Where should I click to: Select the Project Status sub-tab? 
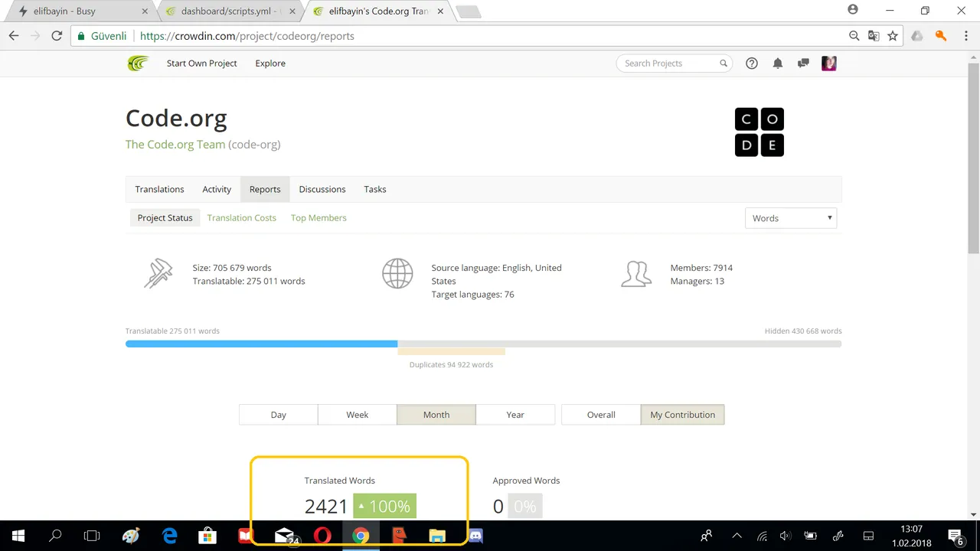[165, 218]
